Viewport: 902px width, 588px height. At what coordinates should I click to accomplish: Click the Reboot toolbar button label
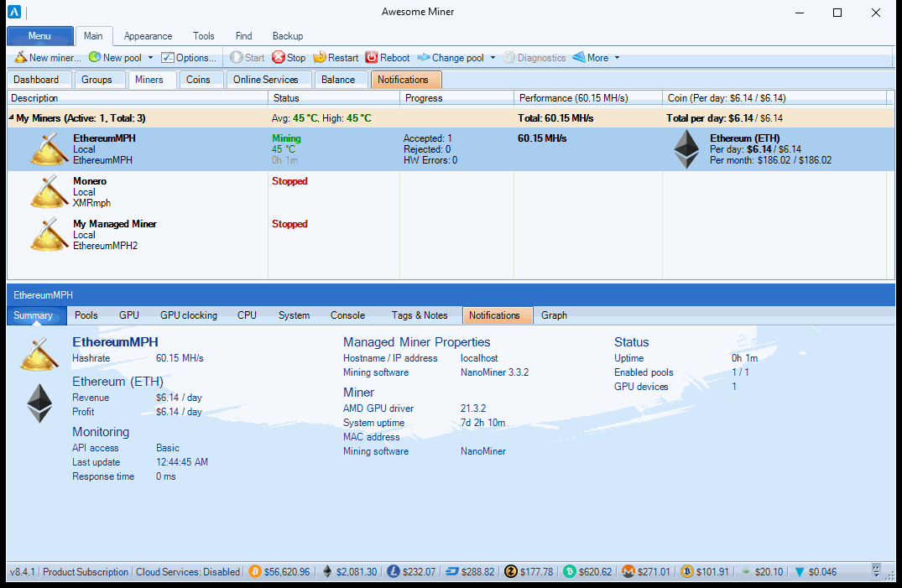point(394,58)
